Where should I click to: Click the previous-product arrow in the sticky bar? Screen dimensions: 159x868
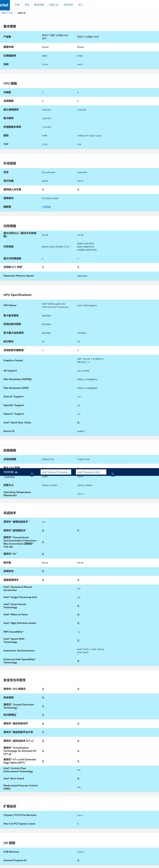tap(32, 474)
